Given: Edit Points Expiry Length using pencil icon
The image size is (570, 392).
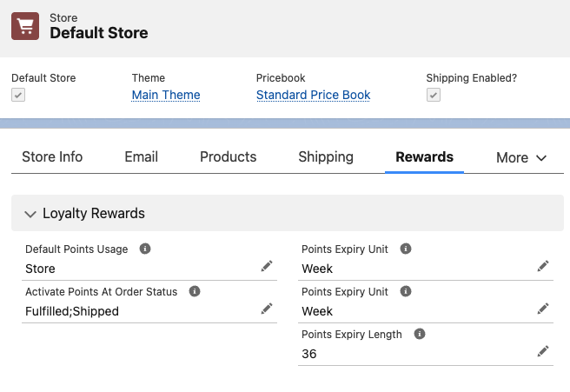Looking at the screenshot, I should point(543,351).
